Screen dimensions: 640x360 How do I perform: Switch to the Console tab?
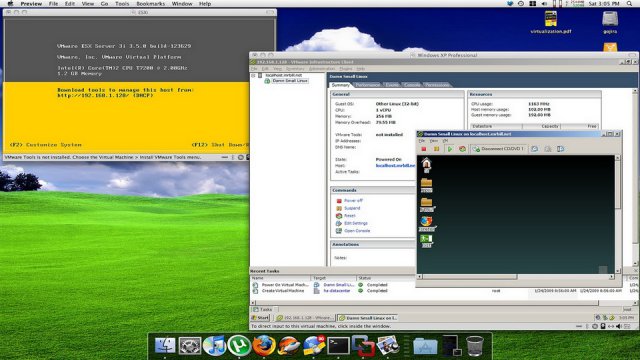click(412, 85)
